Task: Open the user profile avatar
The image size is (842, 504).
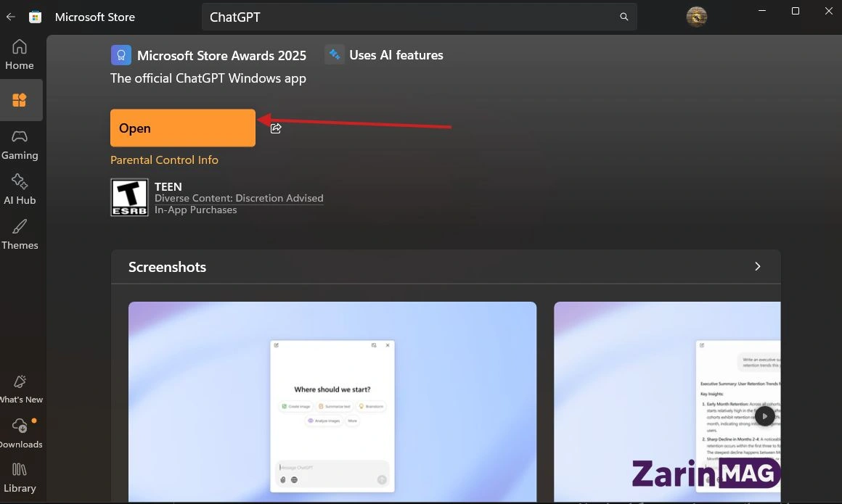Action: click(697, 17)
